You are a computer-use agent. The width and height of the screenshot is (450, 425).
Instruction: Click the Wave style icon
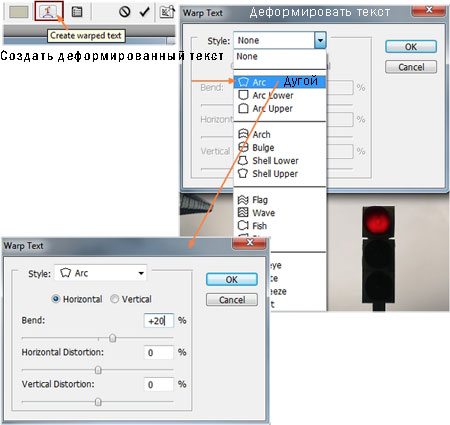point(243,212)
